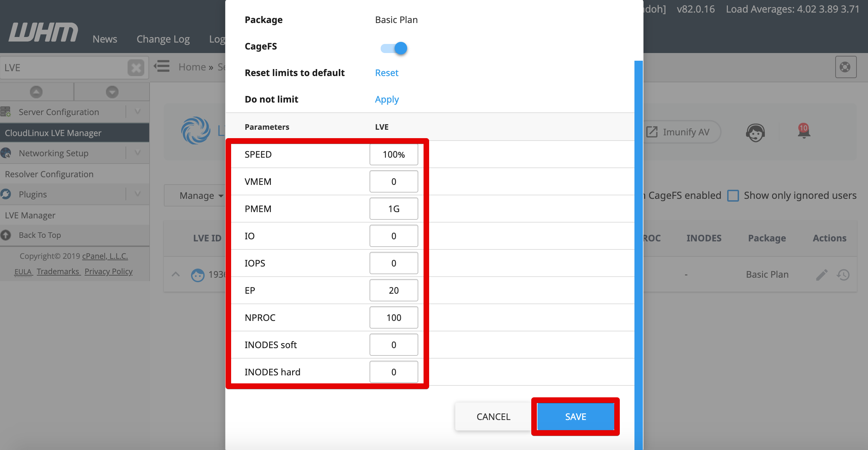Click the blue dialog scrollbar
The width and height of the screenshot is (868, 450).
tap(638, 255)
